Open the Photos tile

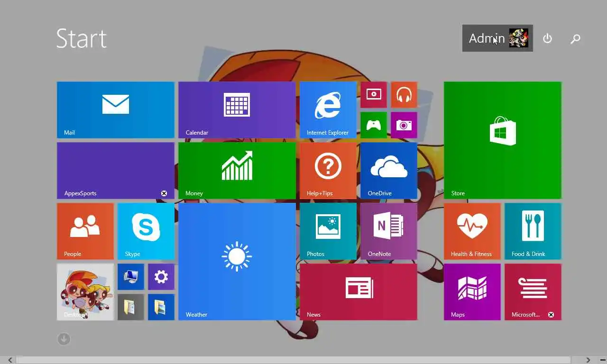click(x=328, y=231)
